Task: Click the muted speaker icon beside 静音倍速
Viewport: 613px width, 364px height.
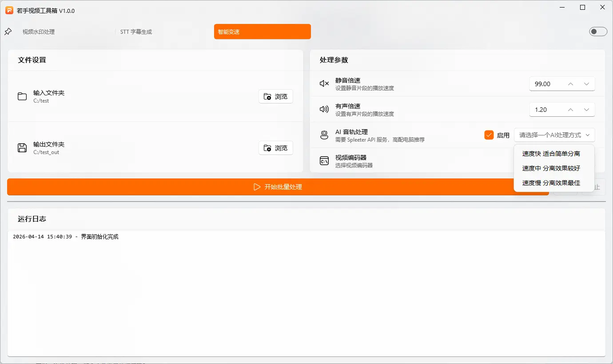Action: [323, 83]
